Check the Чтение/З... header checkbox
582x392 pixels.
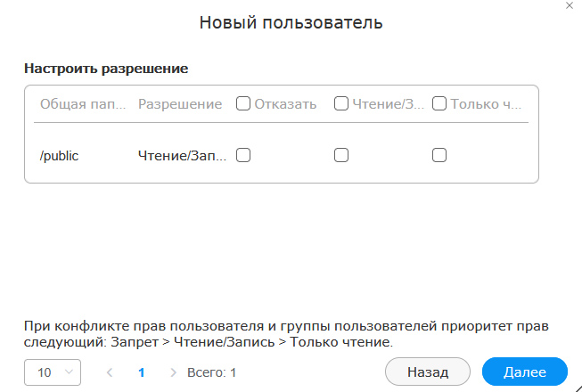coord(341,104)
